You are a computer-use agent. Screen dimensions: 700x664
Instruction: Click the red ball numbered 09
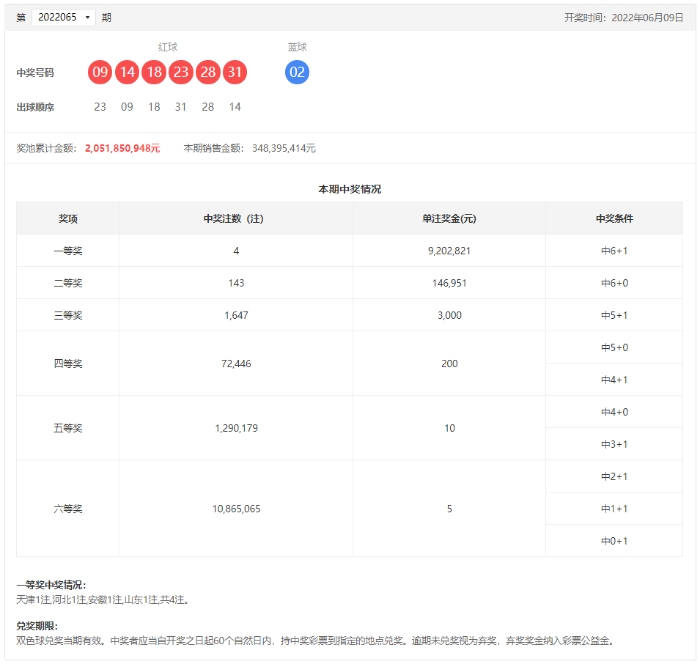[x=100, y=72]
